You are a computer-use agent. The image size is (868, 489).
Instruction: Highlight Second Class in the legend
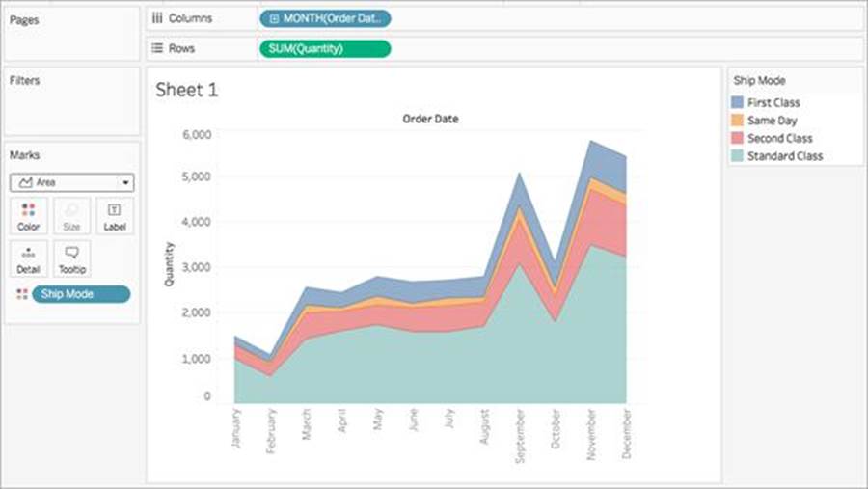pos(779,138)
